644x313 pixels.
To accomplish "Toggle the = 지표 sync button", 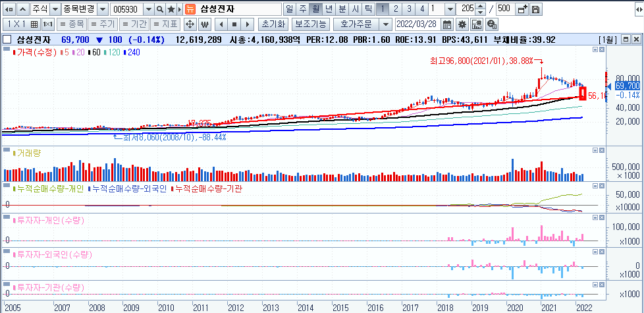I will (165, 24).
